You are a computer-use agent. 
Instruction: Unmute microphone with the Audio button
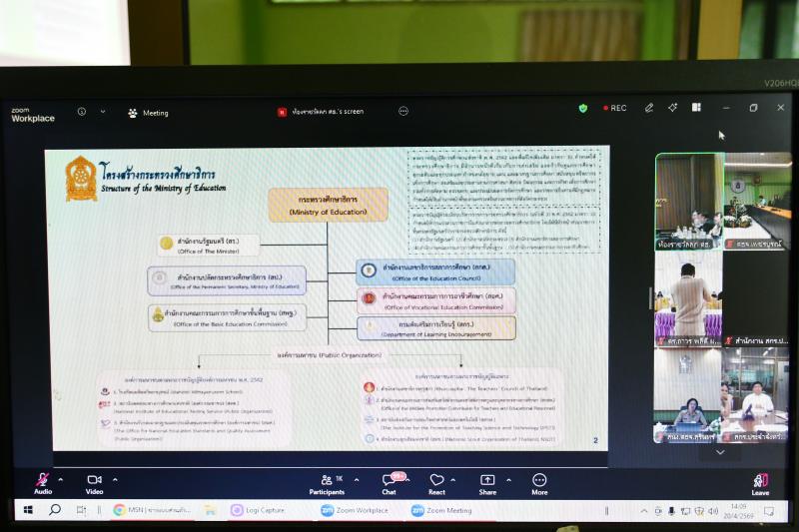click(43, 481)
